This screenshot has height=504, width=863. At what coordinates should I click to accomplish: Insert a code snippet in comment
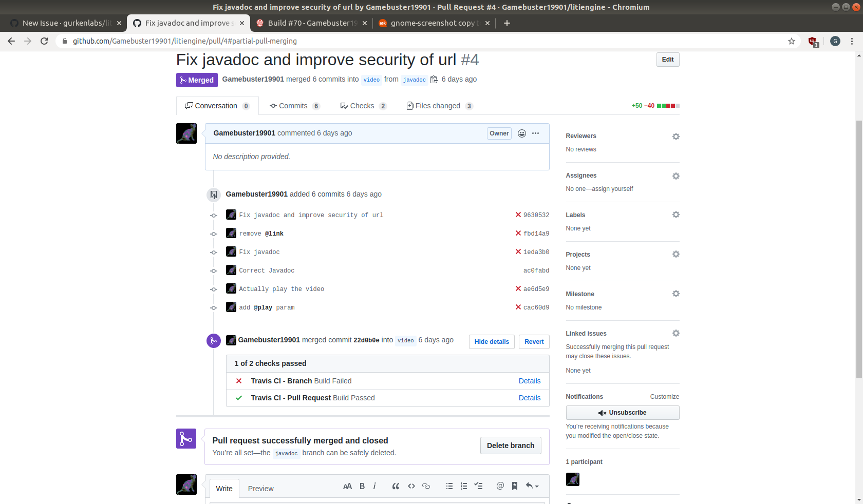point(411,486)
